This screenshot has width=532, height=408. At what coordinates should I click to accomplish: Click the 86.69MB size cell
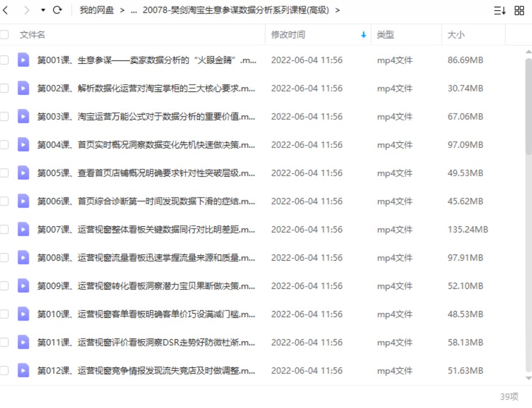[x=465, y=60]
